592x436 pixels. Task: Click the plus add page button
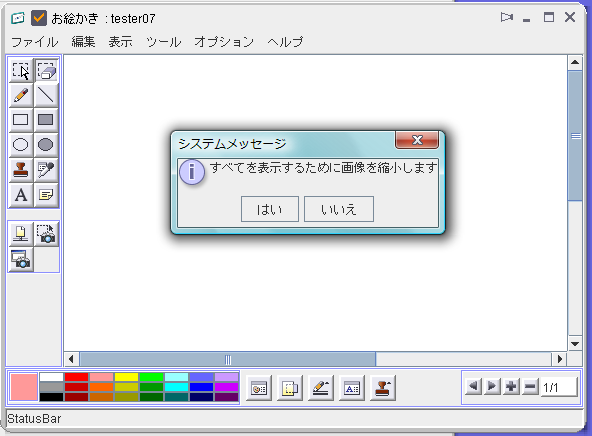point(511,387)
